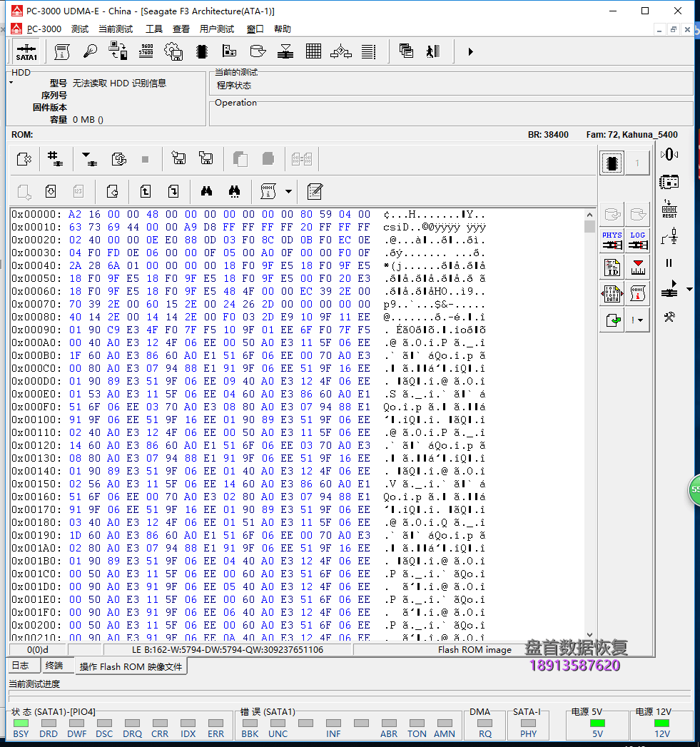Click the 'BR: 38400' label
This screenshot has height=747, width=700.
pyautogui.click(x=548, y=135)
